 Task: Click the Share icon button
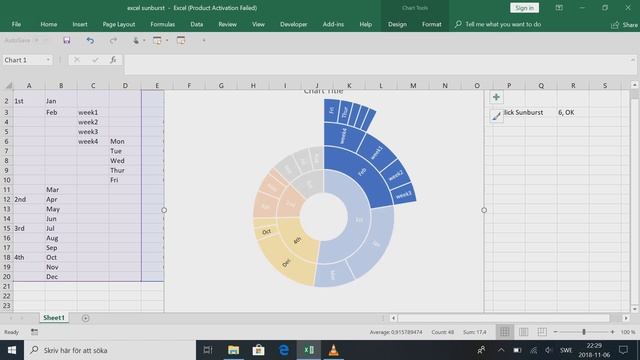click(x=624, y=25)
